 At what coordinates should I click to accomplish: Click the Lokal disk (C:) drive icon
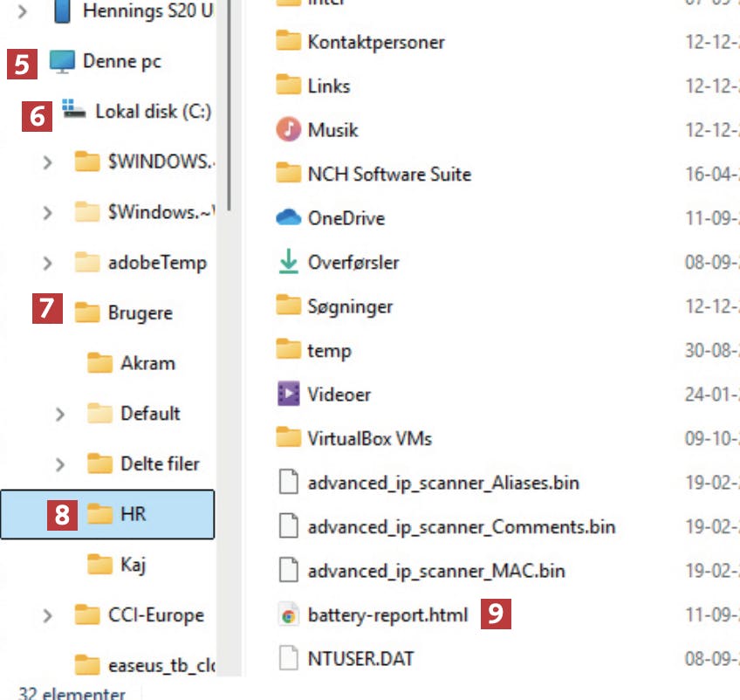pyautogui.click(x=74, y=111)
